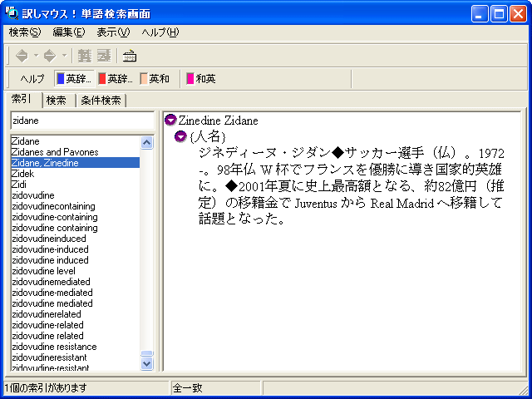The height and width of the screenshot is (399, 532).
Task: Toggle the red 英辞 dictionary button
Action: pos(116,79)
